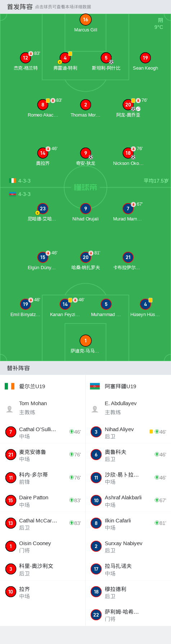Open number 9 Nihad Orujali's badge

[x=85, y=209]
